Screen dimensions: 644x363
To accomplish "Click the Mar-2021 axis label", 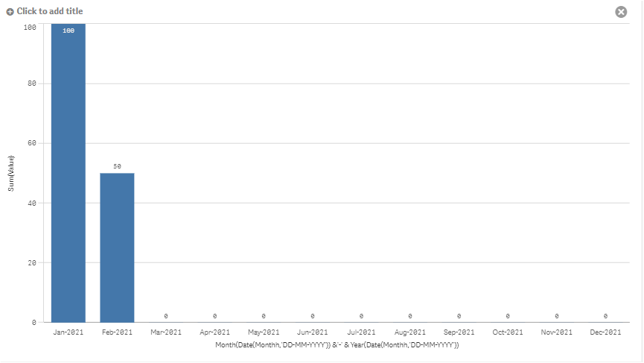I will tap(166, 332).
